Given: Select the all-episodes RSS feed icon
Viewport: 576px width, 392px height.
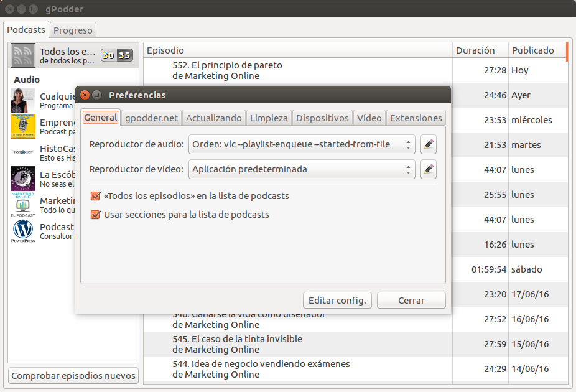Looking at the screenshot, I should [x=23, y=55].
